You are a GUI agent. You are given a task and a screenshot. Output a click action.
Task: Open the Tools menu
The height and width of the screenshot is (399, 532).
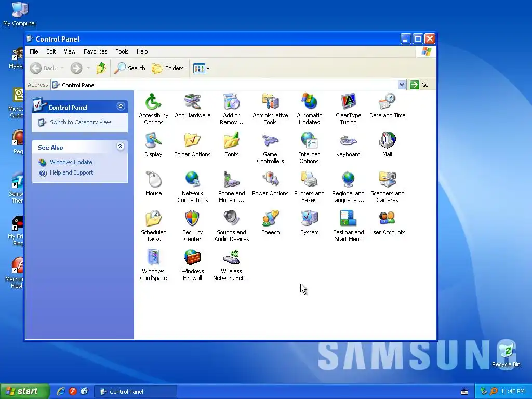(x=122, y=51)
